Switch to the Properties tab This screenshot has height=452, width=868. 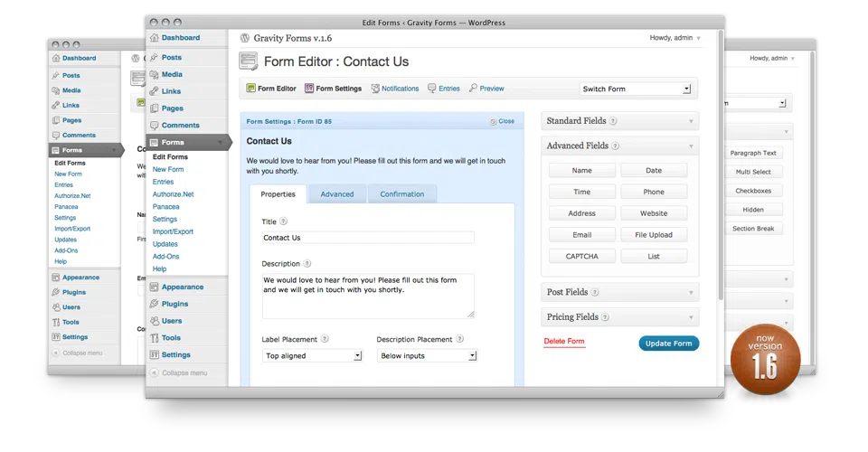click(x=278, y=194)
